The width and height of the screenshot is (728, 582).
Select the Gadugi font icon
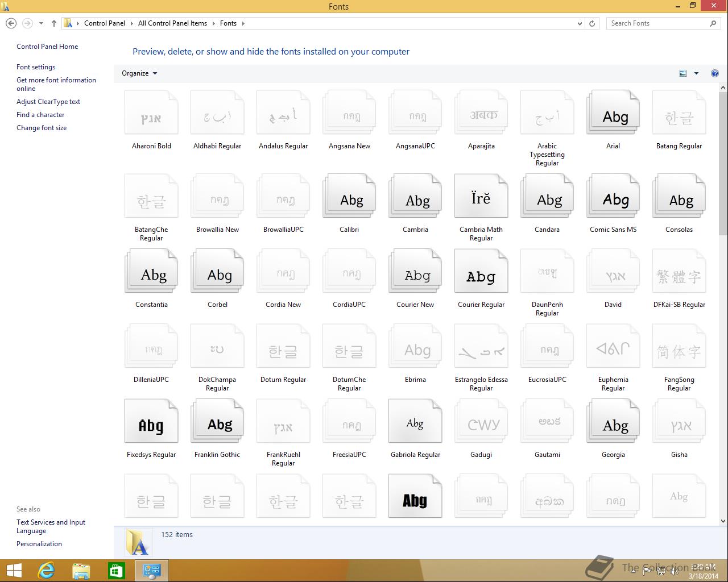(481, 422)
